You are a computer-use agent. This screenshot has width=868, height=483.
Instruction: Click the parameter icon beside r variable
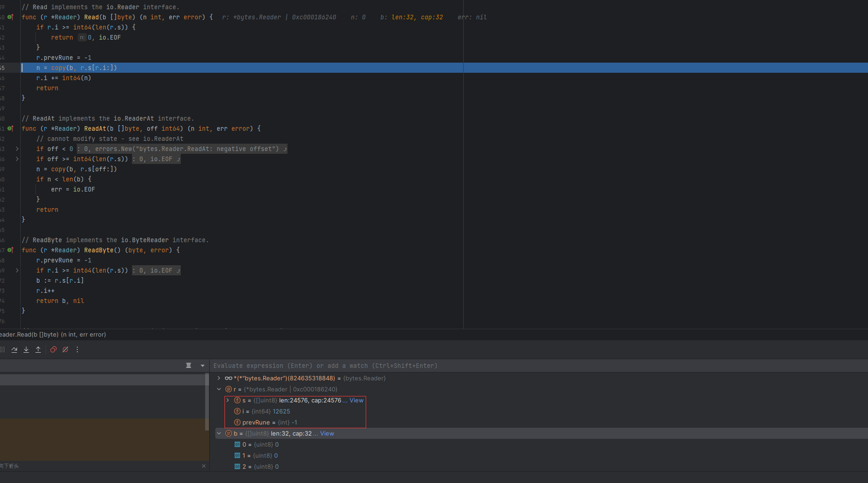coord(229,389)
